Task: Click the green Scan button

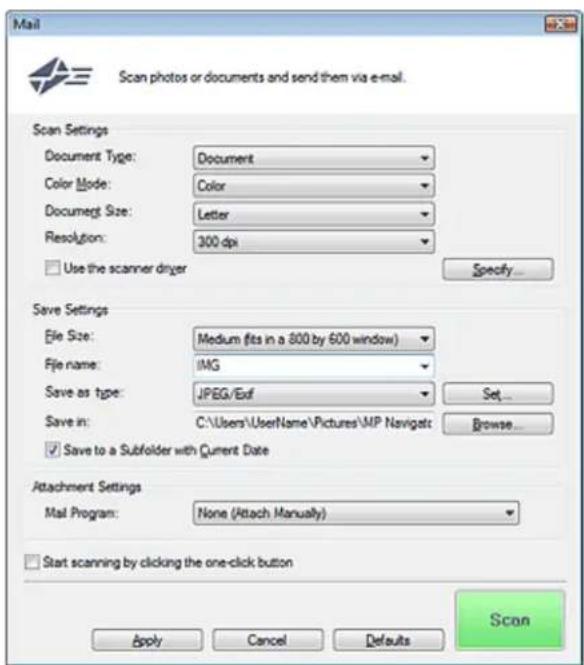Action: tap(510, 620)
